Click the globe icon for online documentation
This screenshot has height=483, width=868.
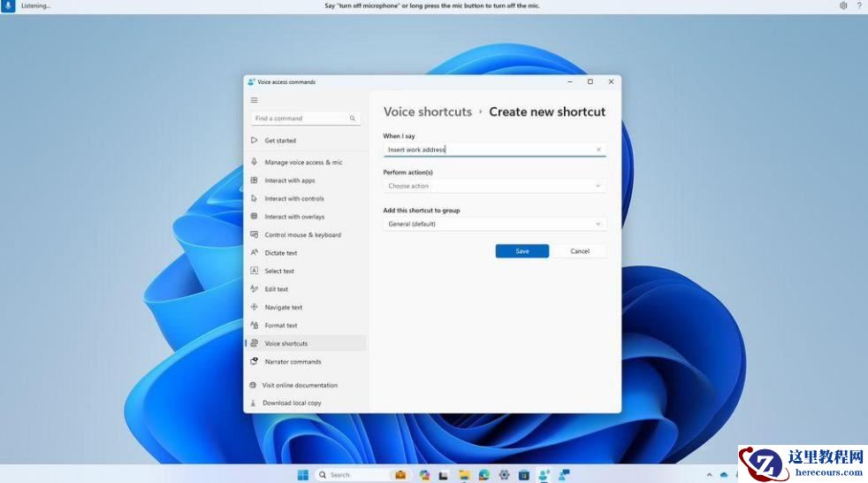tap(253, 385)
